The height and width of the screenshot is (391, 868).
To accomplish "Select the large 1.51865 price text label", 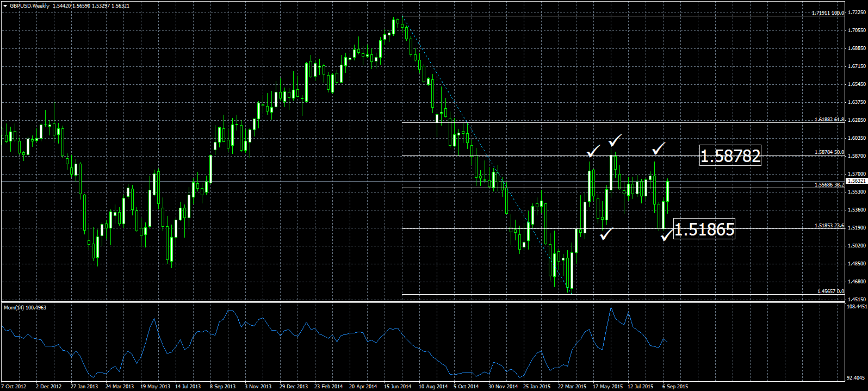I will pos(704,229).
